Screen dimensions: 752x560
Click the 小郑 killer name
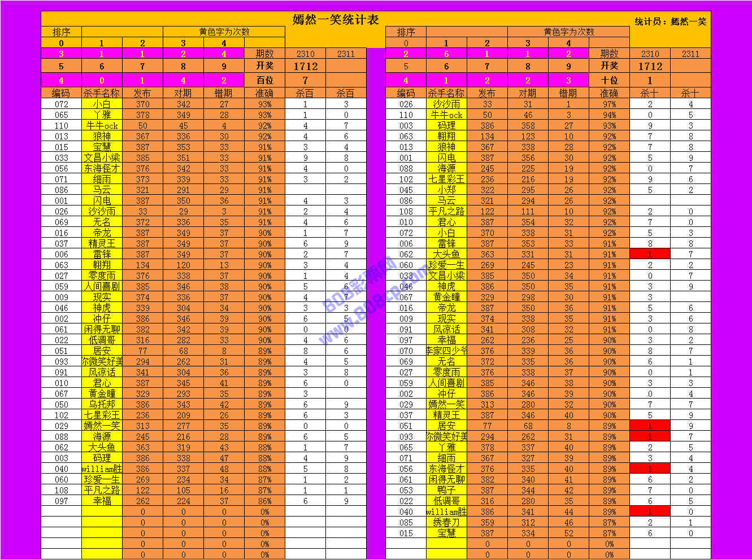point(446,190)
